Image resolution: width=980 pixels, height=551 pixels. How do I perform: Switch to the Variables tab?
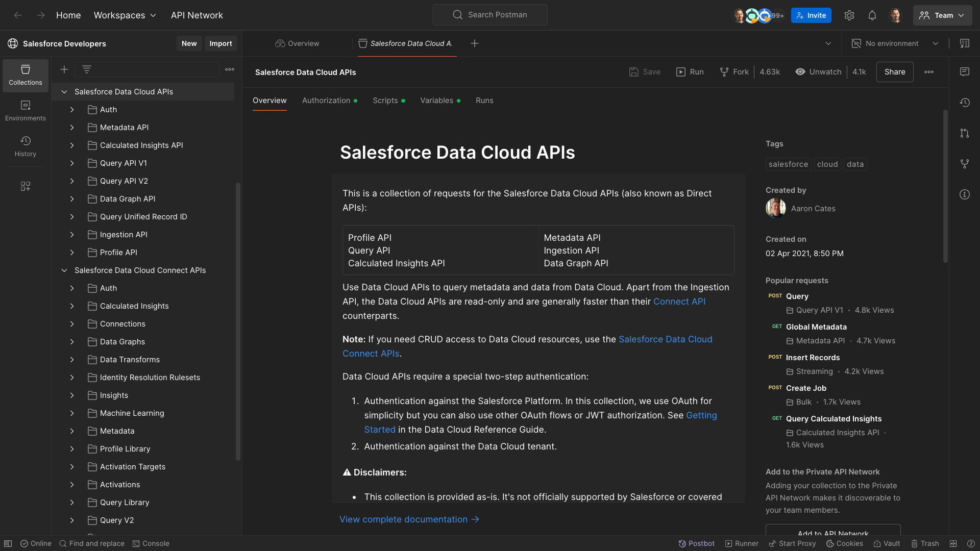[440, 101]
